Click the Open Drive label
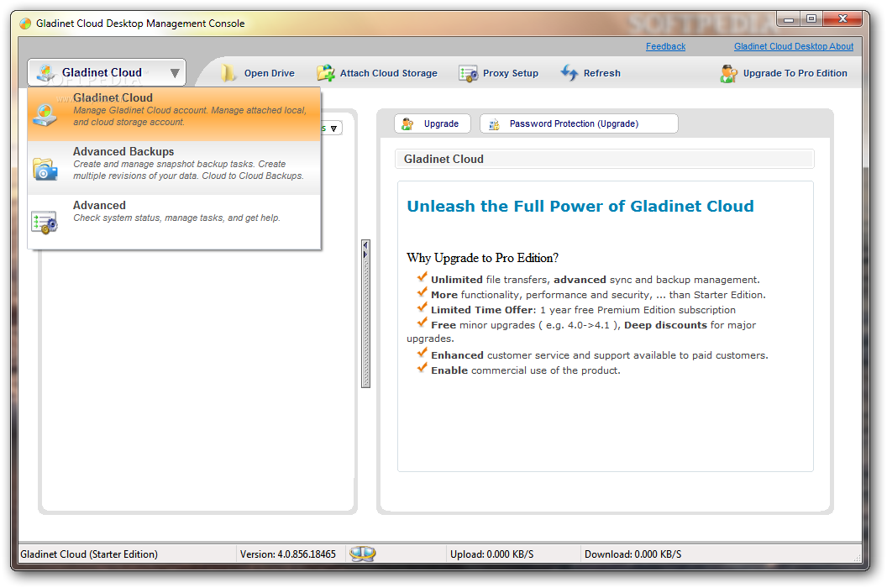The height and width of the screenshot is (588, 887). (x=270, y=73)
